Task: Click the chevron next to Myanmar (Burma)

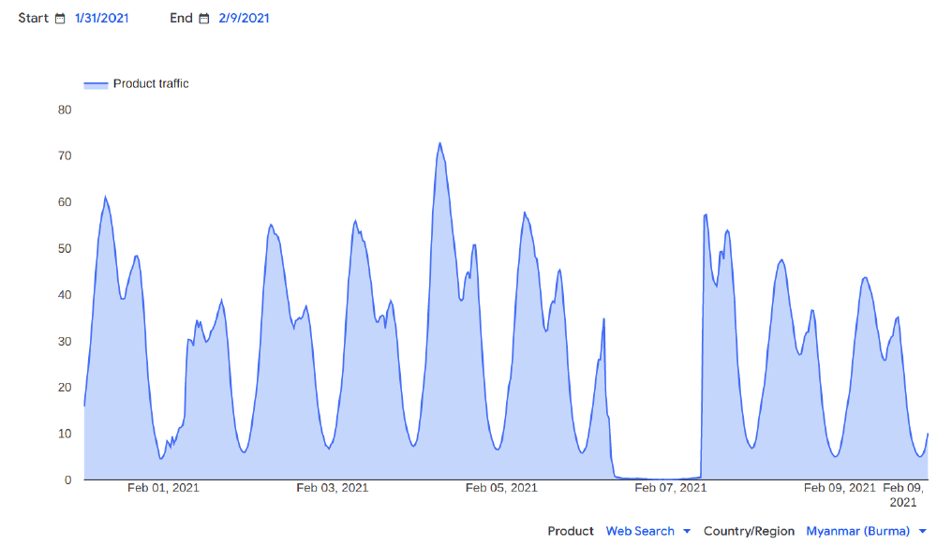Action: coord(923,531)
